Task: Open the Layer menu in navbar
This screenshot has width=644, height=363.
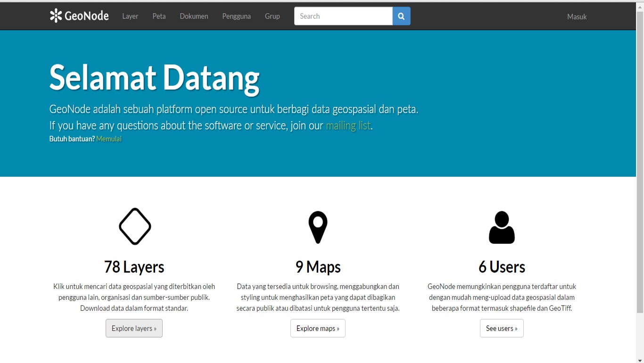Action: pyautogui.click(x=130, y=16)
